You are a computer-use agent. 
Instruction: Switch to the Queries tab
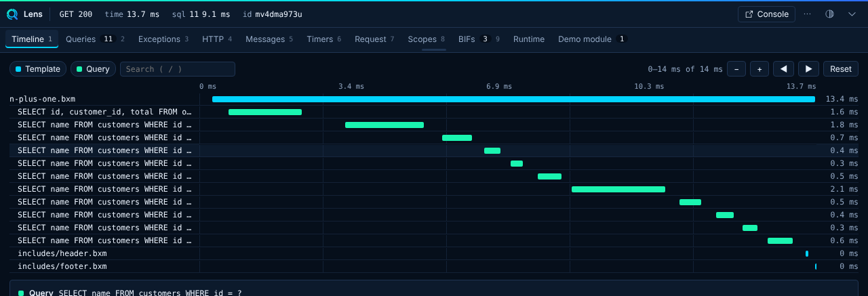pos(95,39)
